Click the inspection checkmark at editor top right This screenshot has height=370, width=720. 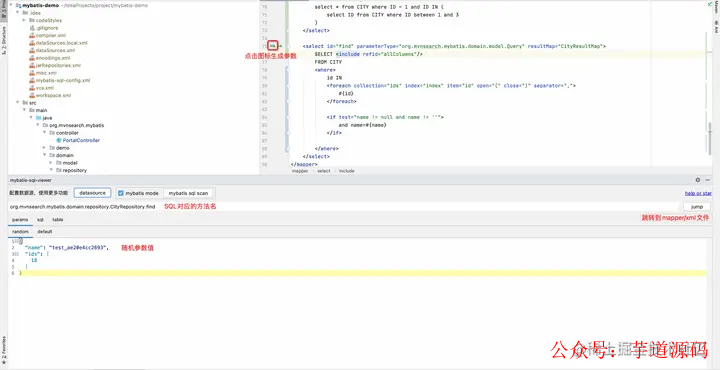(709, 3)
